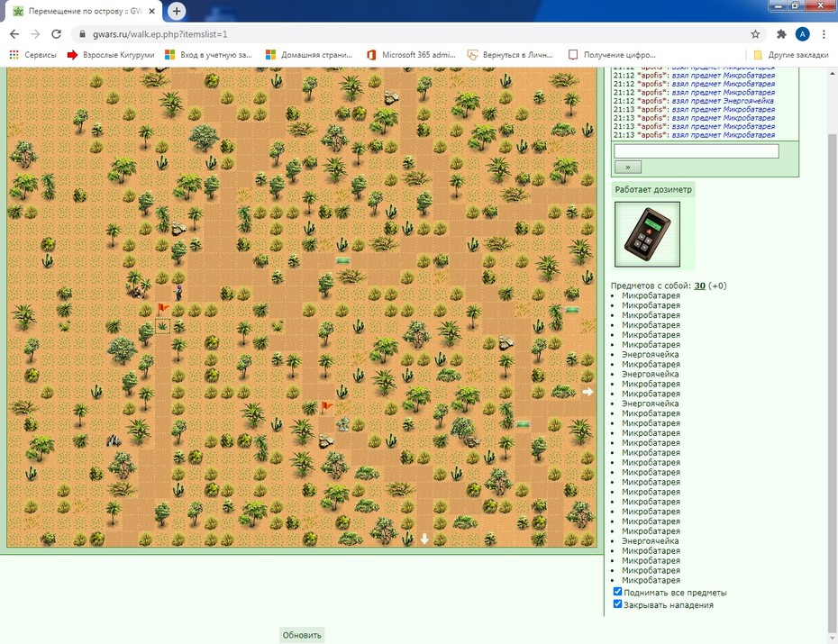Image resolution: width=838 pixels, height=644 pixels.
Task: Click the browser forward arrow
Action: pyautogui.click(x=35, y=34)
